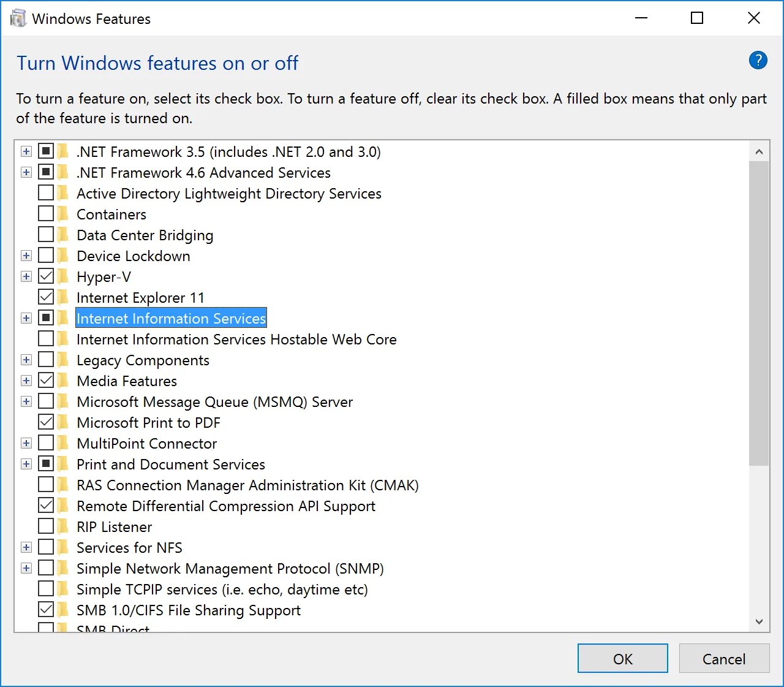Disable Internet Explorer 11 checkbox
The image size is (784, 687).
[46, 297]
